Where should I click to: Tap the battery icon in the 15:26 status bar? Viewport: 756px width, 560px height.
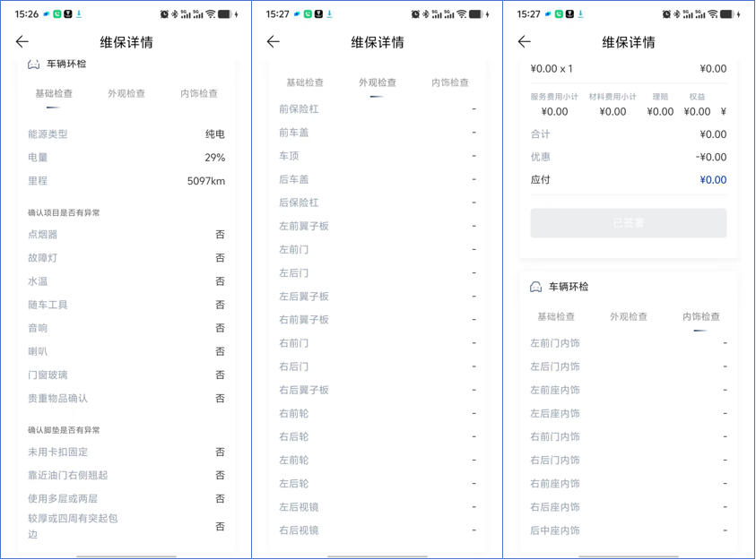pyautogui.click(x=225, y=14)
